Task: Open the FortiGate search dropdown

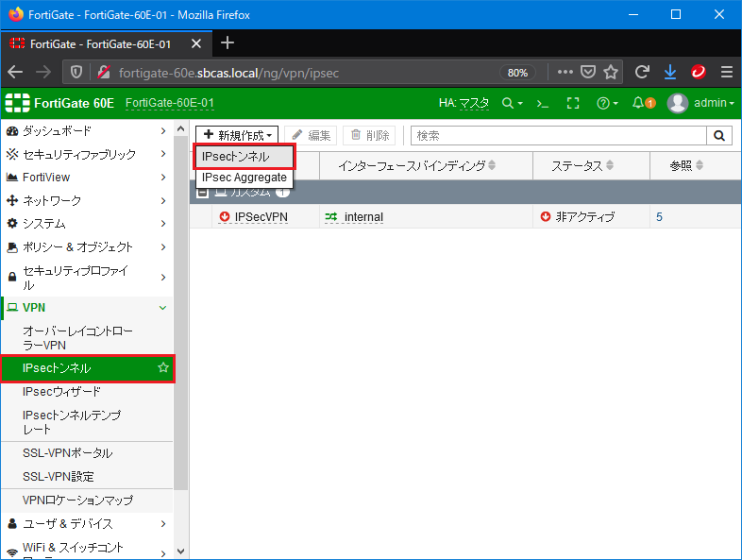Action: tap(512, 103)
